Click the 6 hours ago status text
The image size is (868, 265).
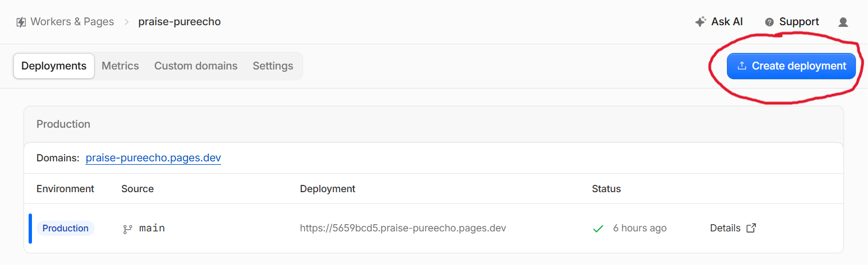click(640, 228)
